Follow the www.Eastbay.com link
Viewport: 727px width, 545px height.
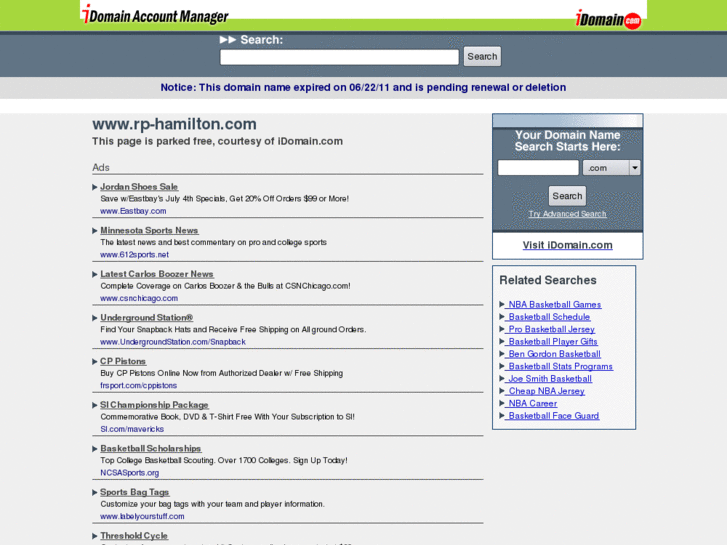coord(133,211)
